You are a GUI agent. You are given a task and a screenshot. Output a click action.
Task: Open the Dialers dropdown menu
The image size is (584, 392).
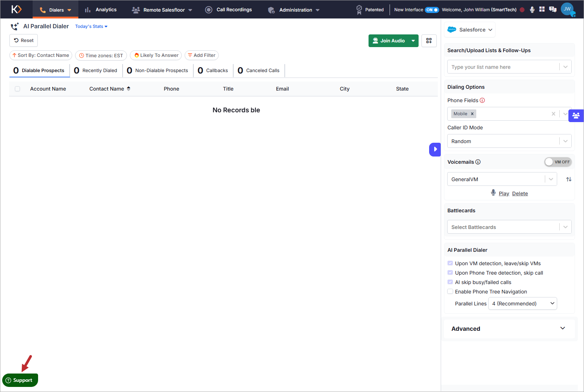55,10
